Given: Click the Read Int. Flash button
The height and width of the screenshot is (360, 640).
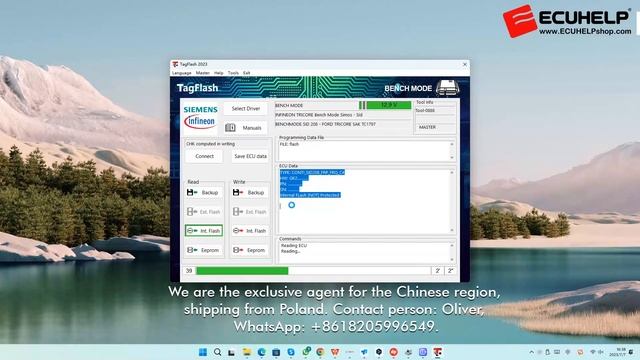Looking at the screenshot, I should coord(204,231).
